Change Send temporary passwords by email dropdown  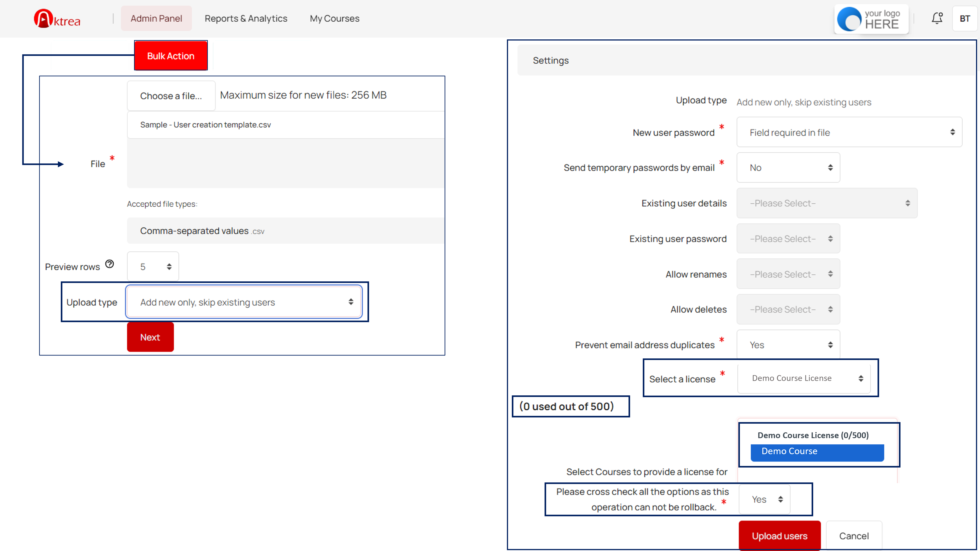click(788, 168)
